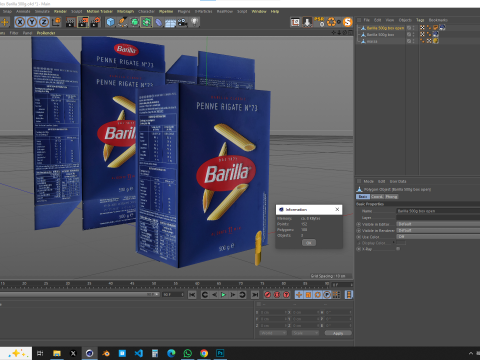Open the green Array modeling object
Screen dimensions: 480x360
[x=146, y=22]
